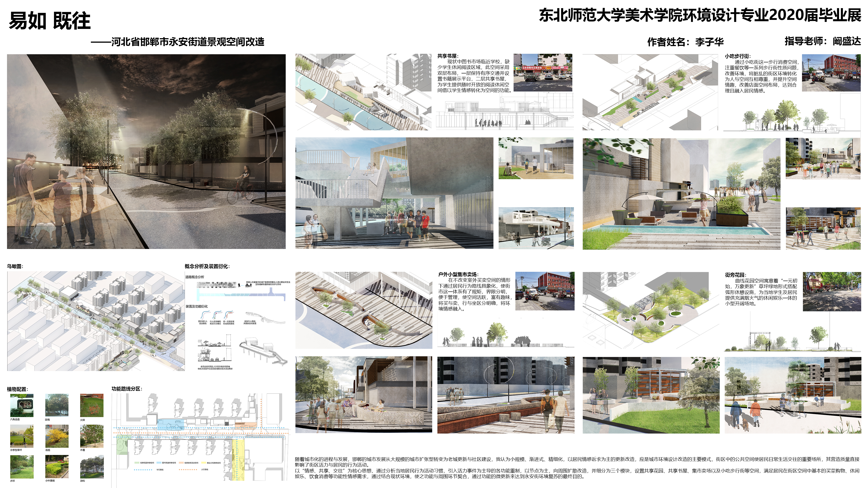Click the shared bookhouse section elevation drawing
This screenshot has height=488, width=868.
pos(505,111)
